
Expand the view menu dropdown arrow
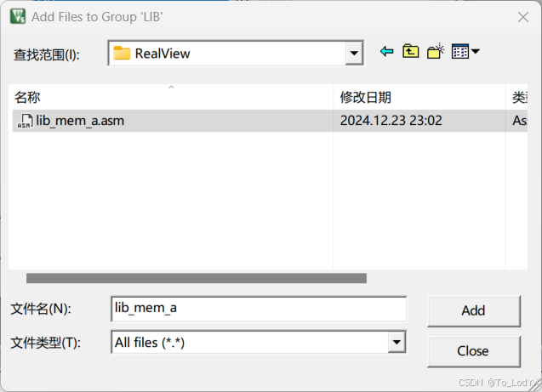coord(476,52)
